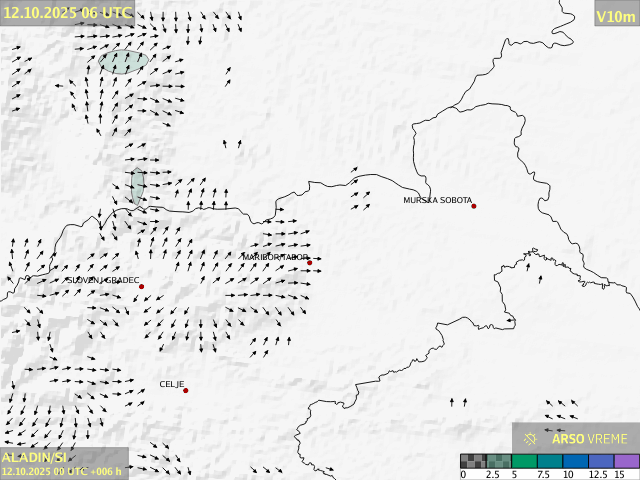The height and width of the screenshot is (480, 640).
Task: Click the ALADIN/SI model label
Action: pyautogui.click(x=34, y=457)
